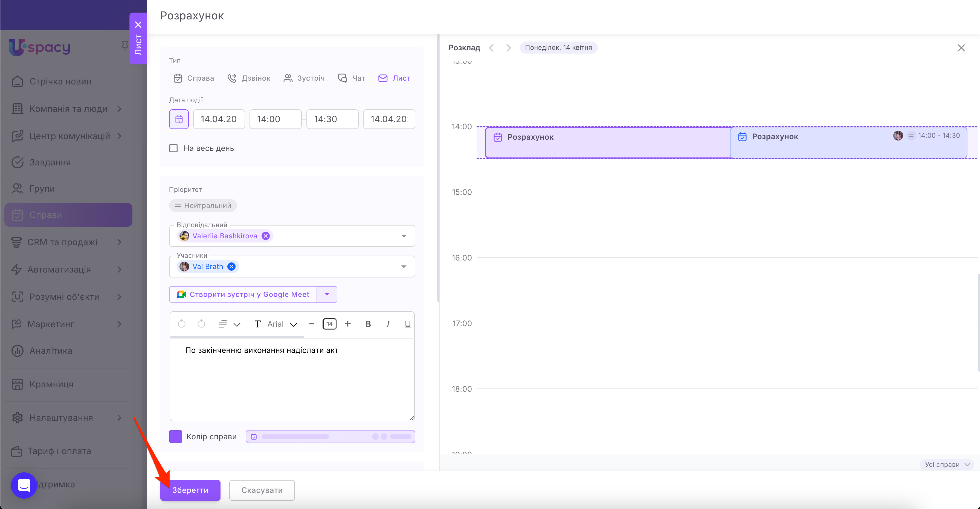Click the Bold formatting icon
This screenshot has width=980, height=509.
[368, 324]
